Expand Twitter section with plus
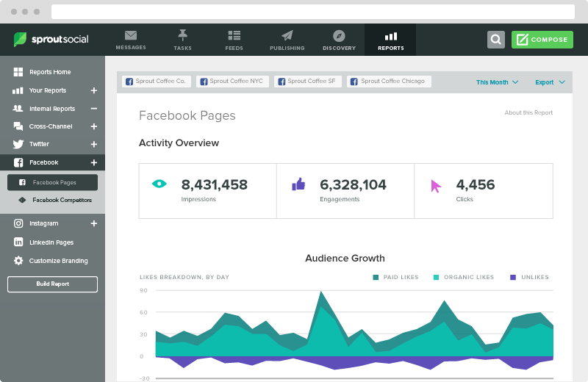 click(x=94, y=144)
